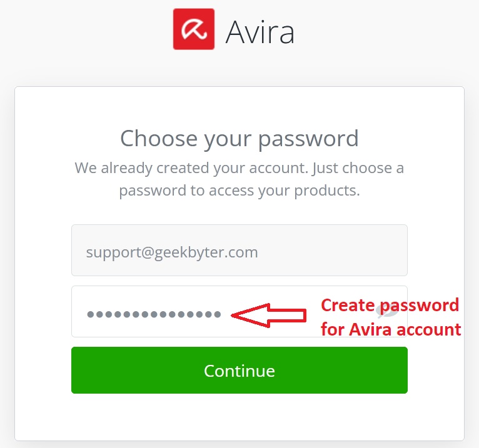The height and width of the screenshot is (448, 479).
Task: Click the white umbrella glyph inside logo
Action: pos(194,29)
